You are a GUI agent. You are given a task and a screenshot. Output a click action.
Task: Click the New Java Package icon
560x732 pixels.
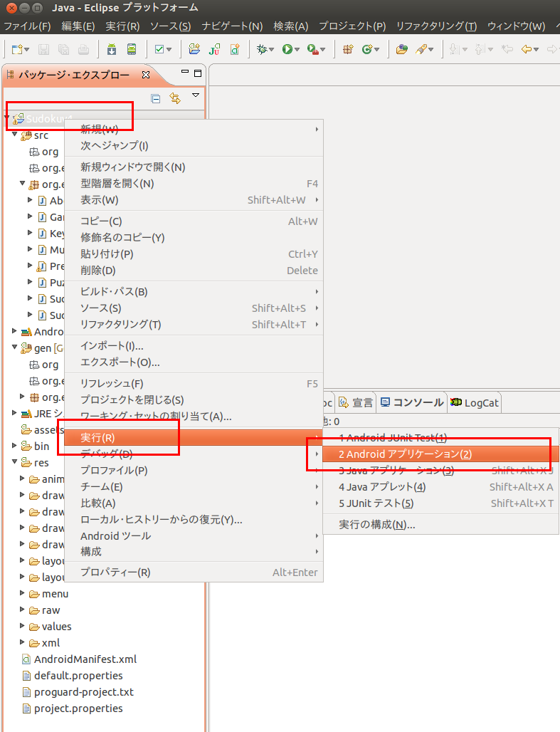pyautogui.click(x=348, y=49)
